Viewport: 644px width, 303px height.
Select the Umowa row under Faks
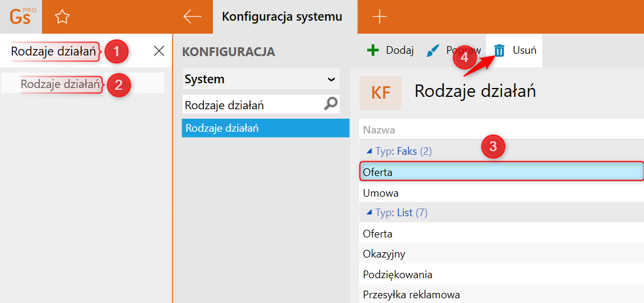click(501, 193)
